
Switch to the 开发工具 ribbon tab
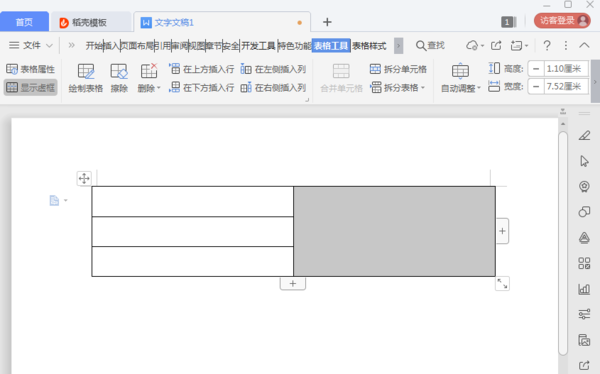258,46
